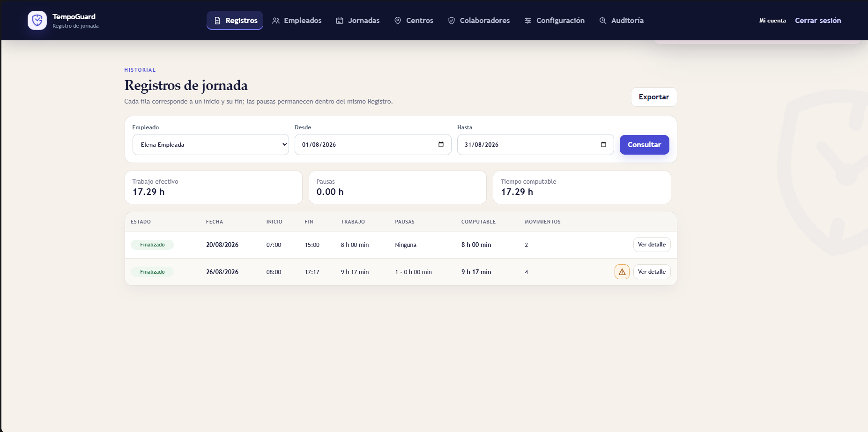Export the records with Exportar
The height and width of the screenshot is (432, 868).
(654, 97)
